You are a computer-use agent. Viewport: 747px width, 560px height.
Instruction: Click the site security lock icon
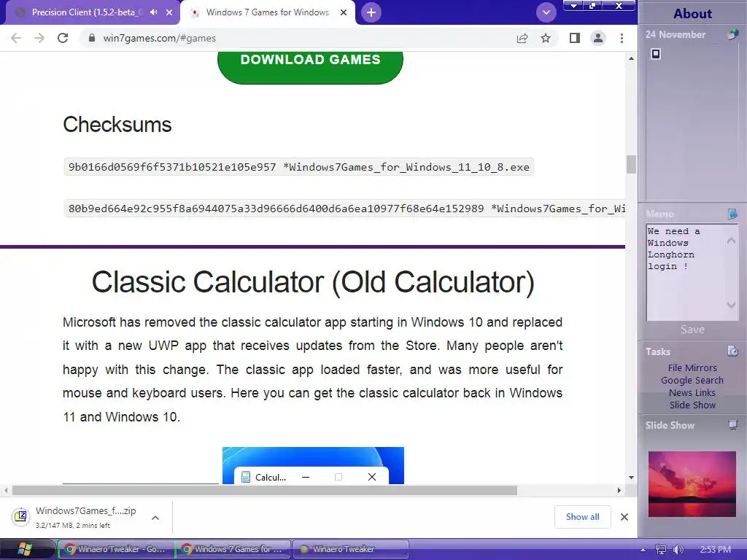click(x=92, y=38)
